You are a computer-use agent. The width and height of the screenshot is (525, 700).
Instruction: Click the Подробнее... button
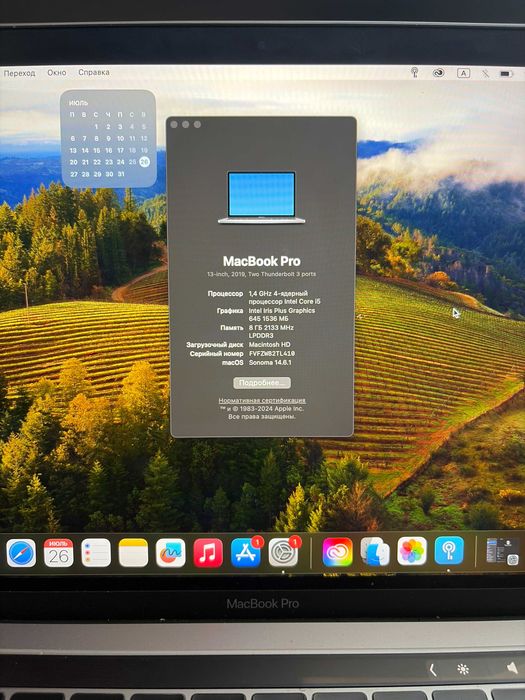262,383
